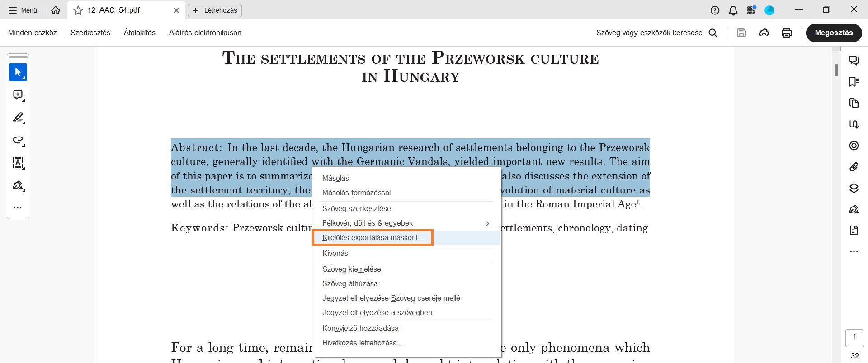The width and height of the screenshot is (868, 363).
Task: Open the notifications bell
Action: pyautogui.click(x=733, y=10)
